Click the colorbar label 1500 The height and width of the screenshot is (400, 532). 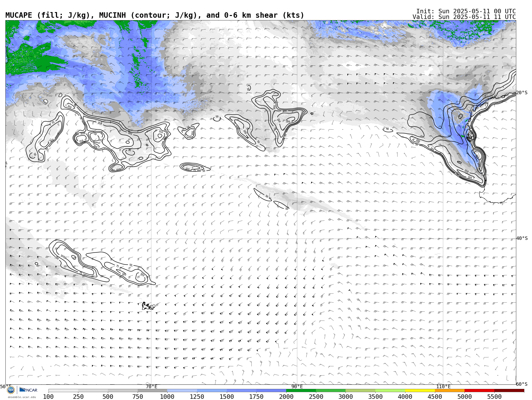point(227,397)
